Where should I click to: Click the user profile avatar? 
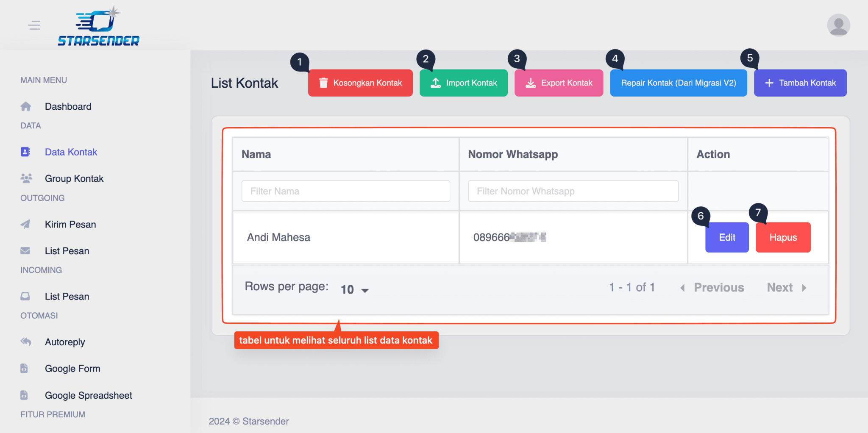coord(838,25)
